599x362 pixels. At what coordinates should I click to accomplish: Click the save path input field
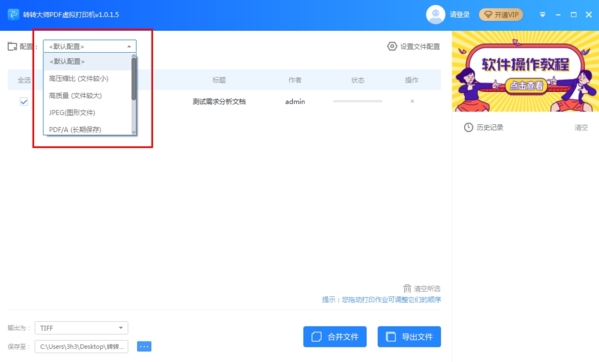[x=81, y=346]
